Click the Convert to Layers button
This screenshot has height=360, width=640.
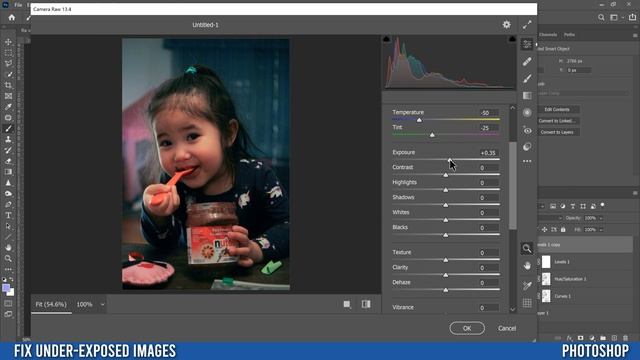click(557, 132)
